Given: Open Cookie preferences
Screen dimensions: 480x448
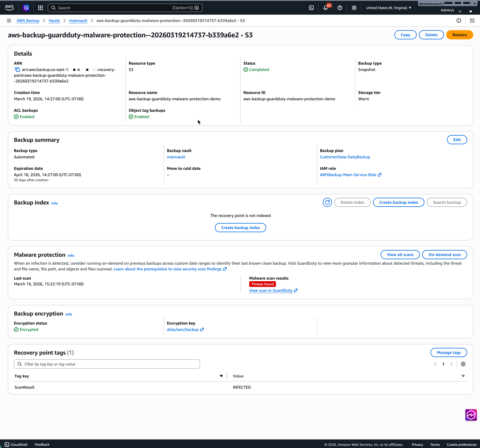Looking at the screenshot, I should 461,445.
